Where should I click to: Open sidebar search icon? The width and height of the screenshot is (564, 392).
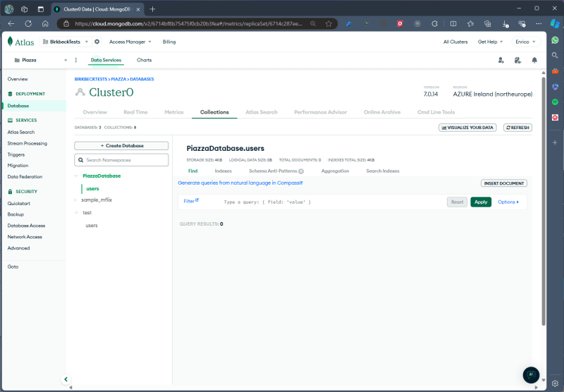point(555,56)
